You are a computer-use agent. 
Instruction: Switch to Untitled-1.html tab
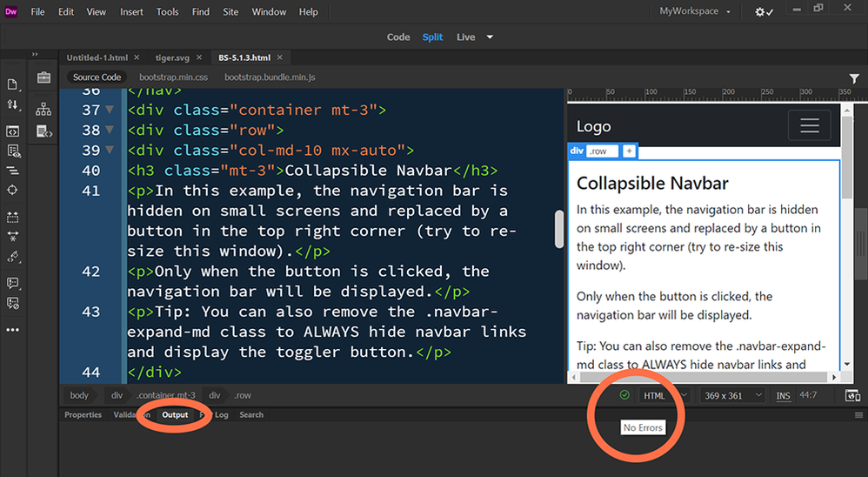97,57
